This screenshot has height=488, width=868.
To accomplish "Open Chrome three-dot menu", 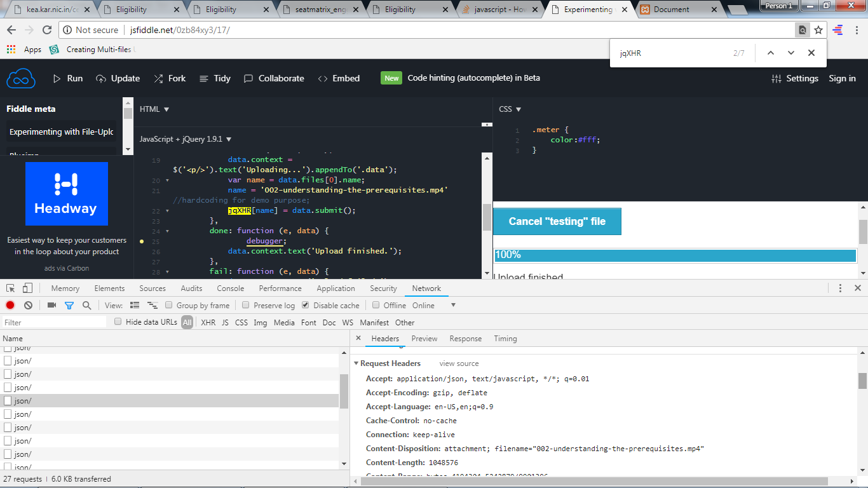I will coord(856,30).
